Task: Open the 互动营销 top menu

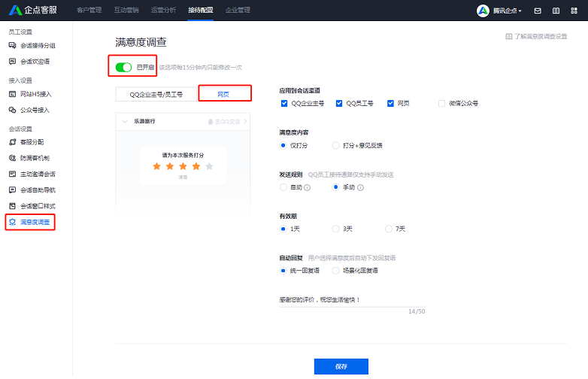Action: [x=126, y=10]
